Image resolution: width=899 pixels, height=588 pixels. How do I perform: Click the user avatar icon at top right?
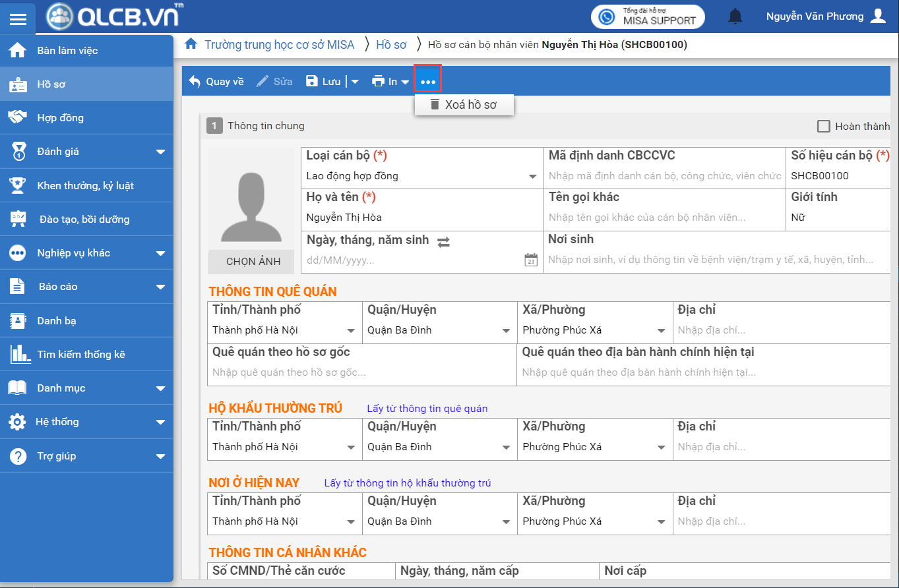pos(878,16)
